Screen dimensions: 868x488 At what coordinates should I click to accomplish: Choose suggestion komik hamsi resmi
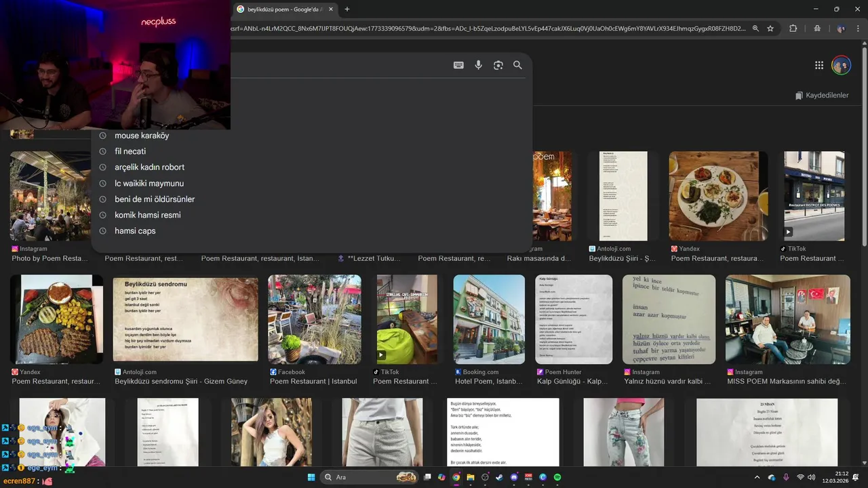click(147, 215)
